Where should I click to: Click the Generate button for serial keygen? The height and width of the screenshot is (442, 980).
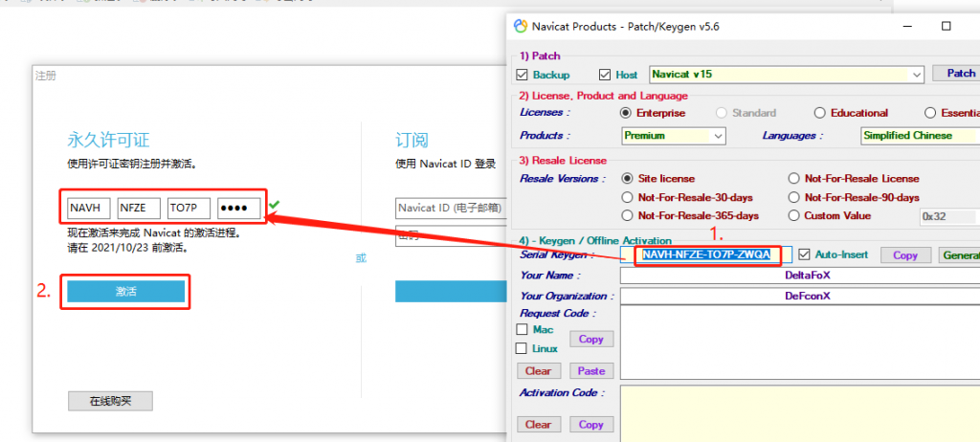[x=959, y=255]
